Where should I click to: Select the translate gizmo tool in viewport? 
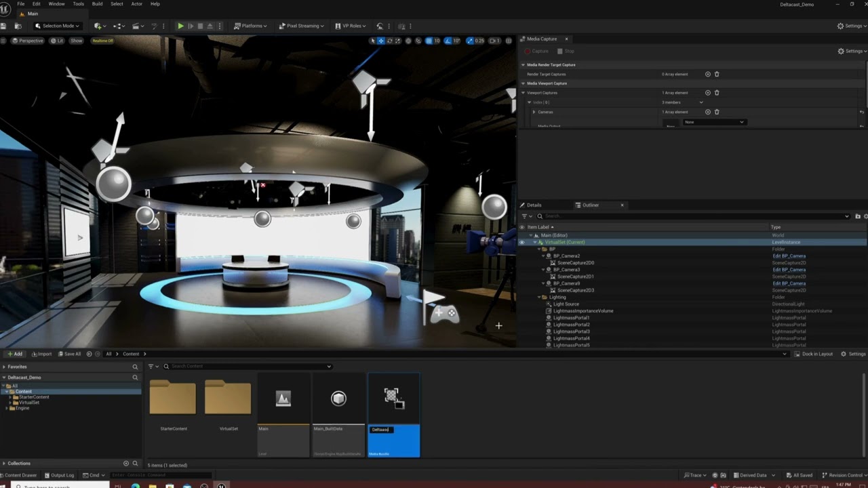(381, 41)
